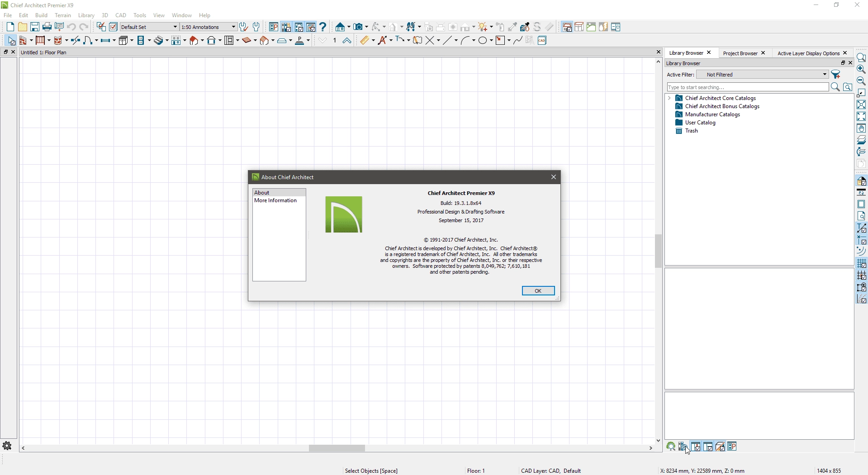Print the current floor plan view
Image resolution: width=868 pixels, height=475 pixels.
pyautogui.click(x=47, y=27)
